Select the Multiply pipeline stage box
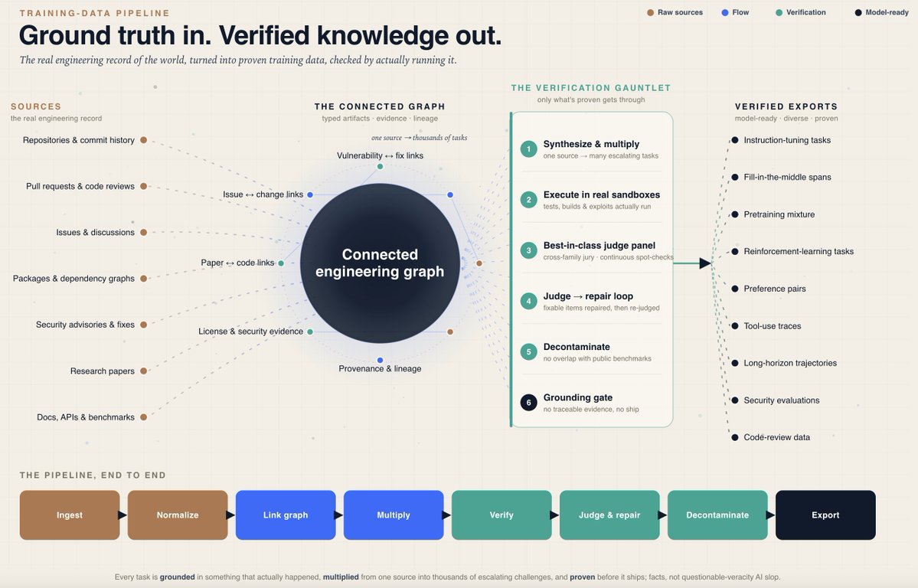Image resolution: width=918 pixels, height=588 pixels. pos(394,514)
